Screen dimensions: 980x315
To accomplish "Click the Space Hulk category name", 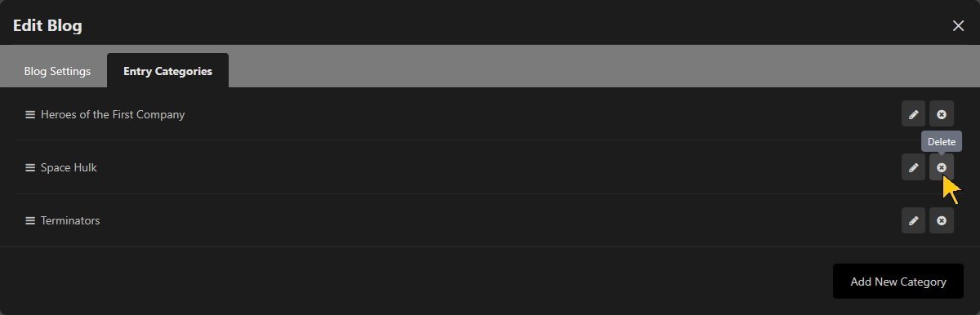I will tap(69, 167).
